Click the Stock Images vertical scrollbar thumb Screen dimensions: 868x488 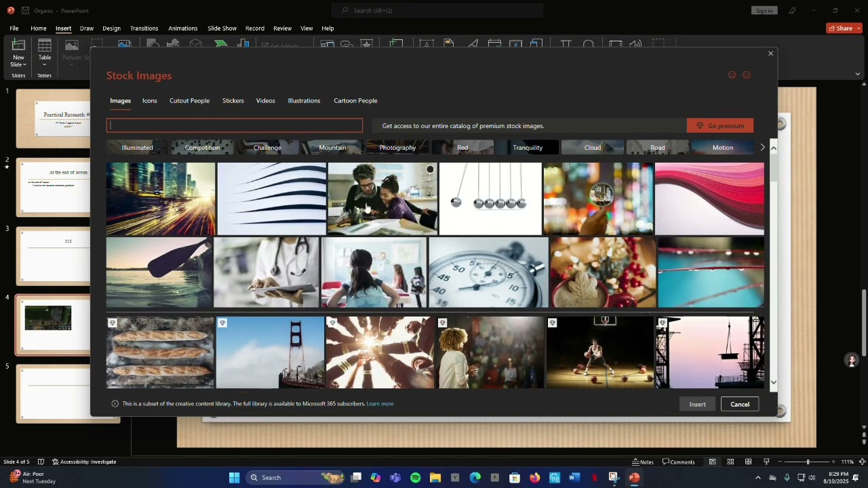coord(774,167)
